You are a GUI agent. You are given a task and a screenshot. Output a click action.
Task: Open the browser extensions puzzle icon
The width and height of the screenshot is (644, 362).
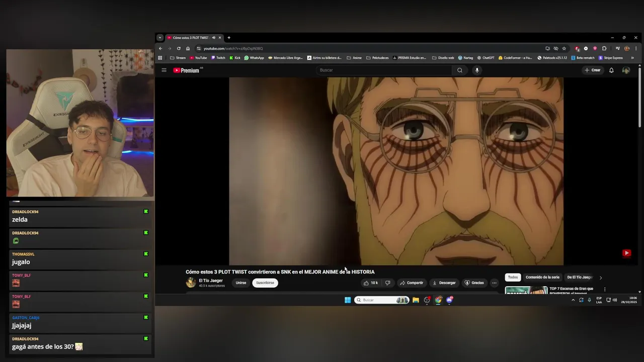coord(604,48)
